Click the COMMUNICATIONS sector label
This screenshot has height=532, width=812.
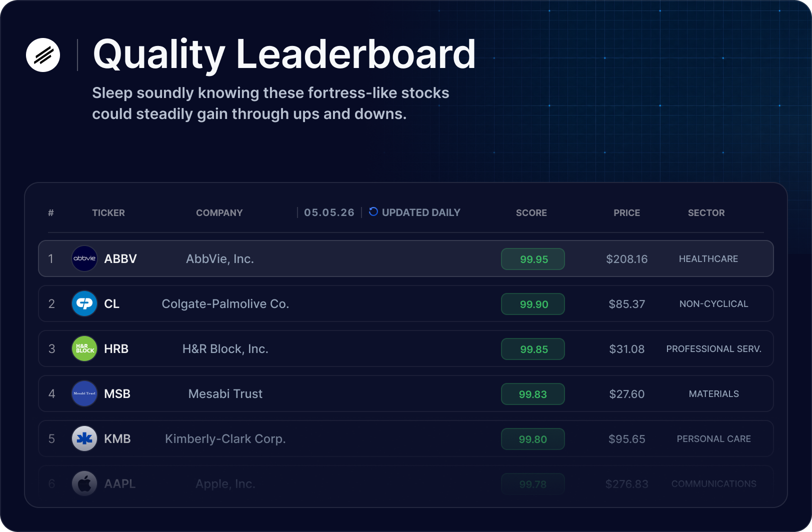tap(714, 484)
